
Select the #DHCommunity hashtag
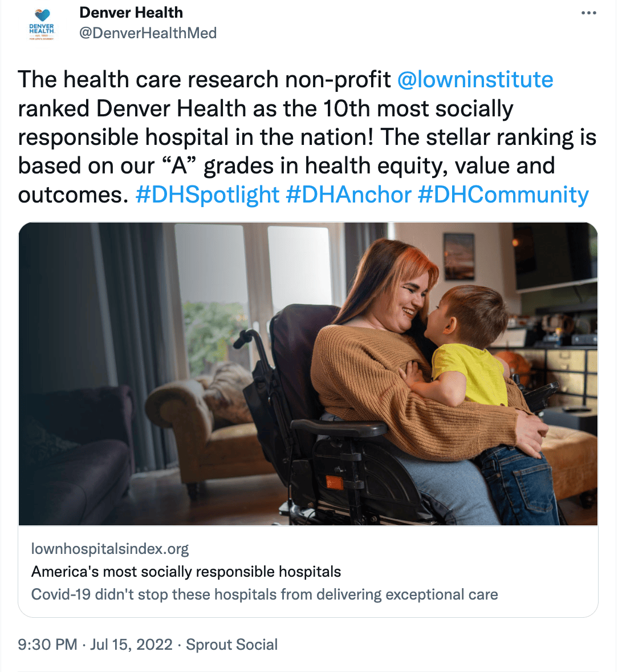point(503,195)
